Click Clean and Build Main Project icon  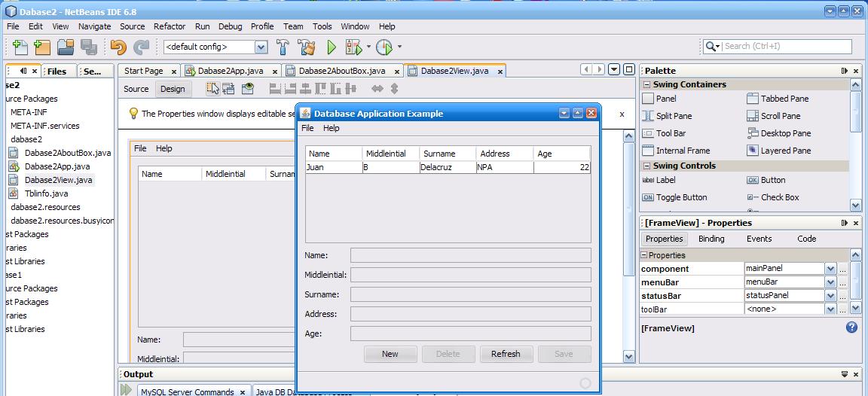306,47
